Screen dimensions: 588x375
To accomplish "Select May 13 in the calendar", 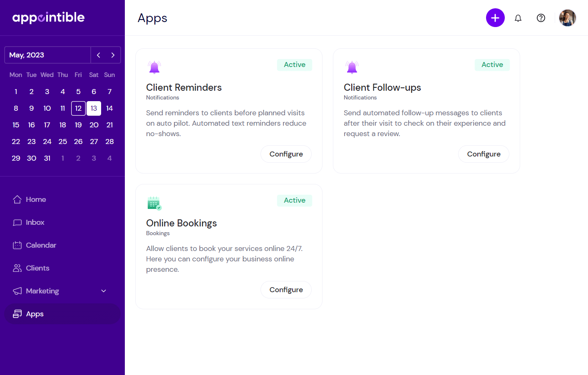I will pyautogui.click(x=94, y=108).
